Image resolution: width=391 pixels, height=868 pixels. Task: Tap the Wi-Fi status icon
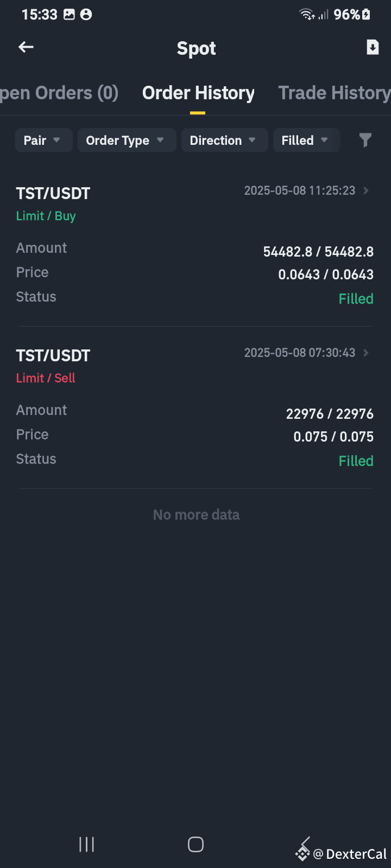[307, 15]
